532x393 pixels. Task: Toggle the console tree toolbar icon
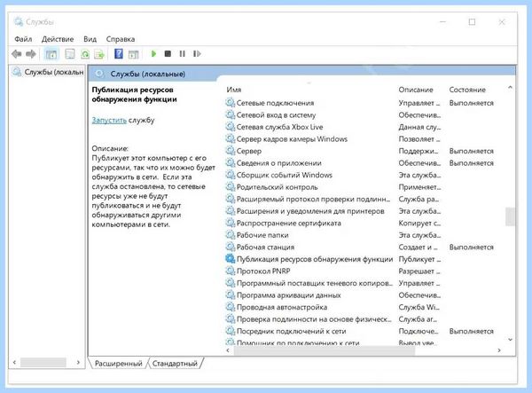[51, 54]
